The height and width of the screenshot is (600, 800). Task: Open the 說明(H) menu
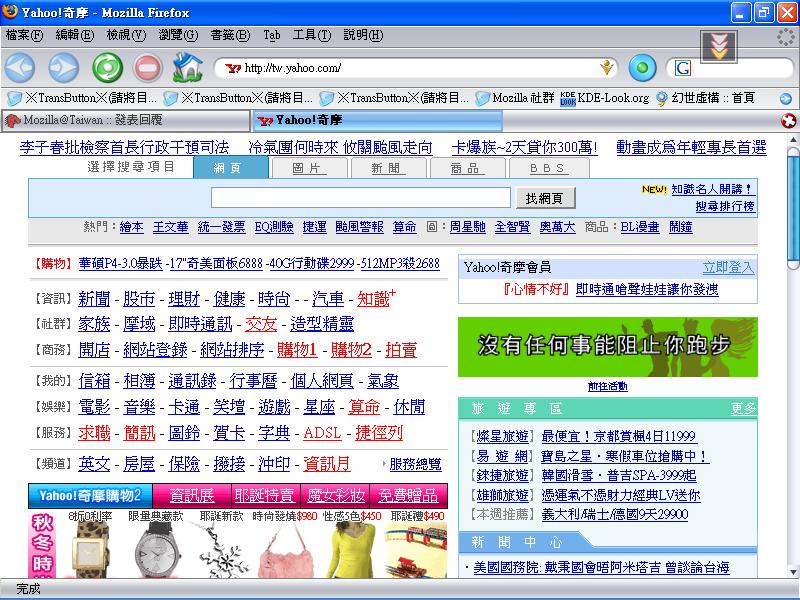pos(363,35)
